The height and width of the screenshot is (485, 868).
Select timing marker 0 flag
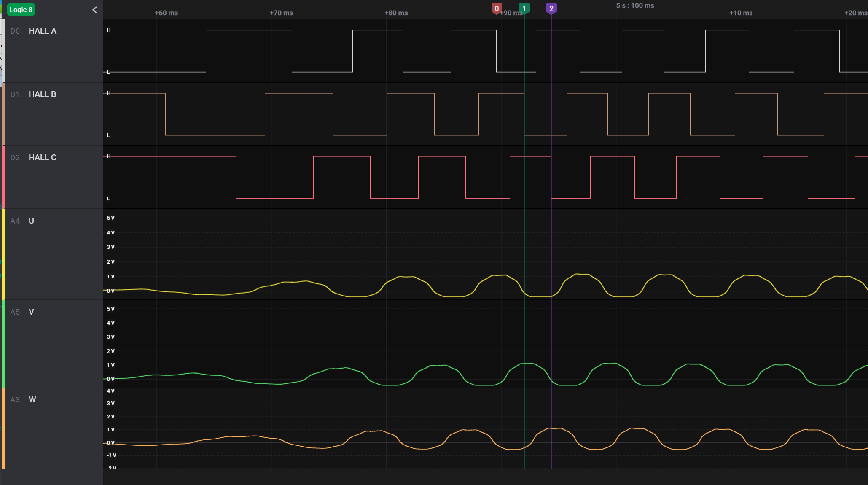pos(497,9)
